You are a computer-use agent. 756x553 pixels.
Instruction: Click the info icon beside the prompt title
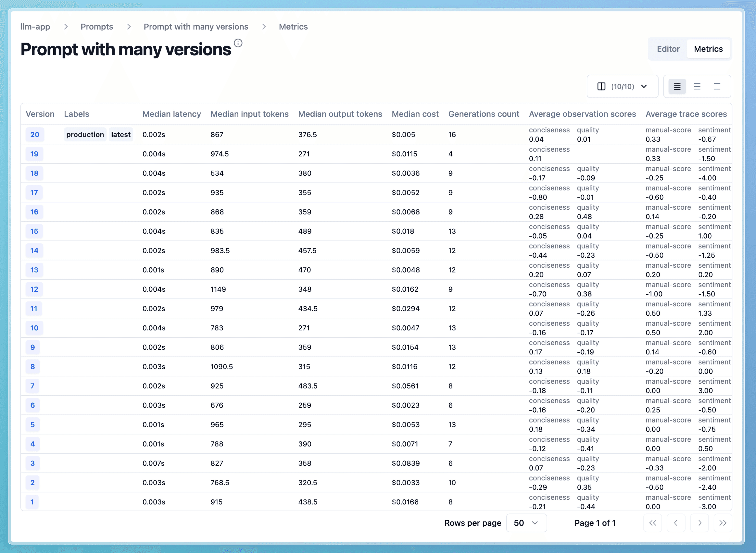tap(238, 43)
